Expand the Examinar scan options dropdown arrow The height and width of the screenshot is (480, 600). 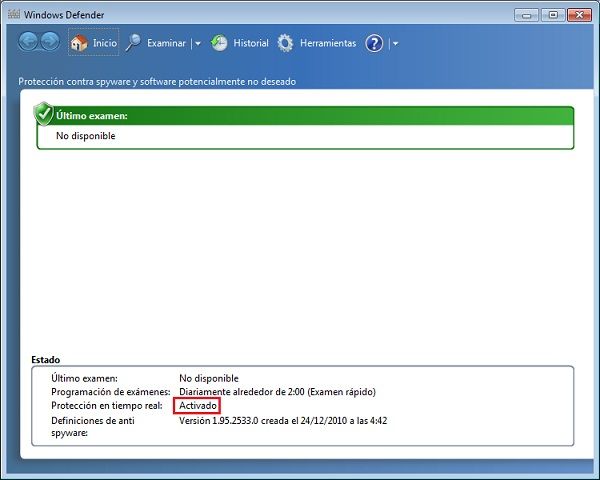pyautogui.click(x=197, y=44)
